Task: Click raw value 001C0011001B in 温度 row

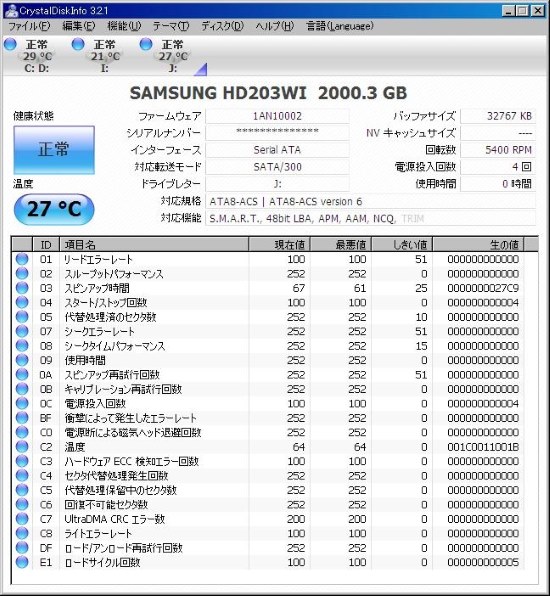Action: [x=483, y=447]
